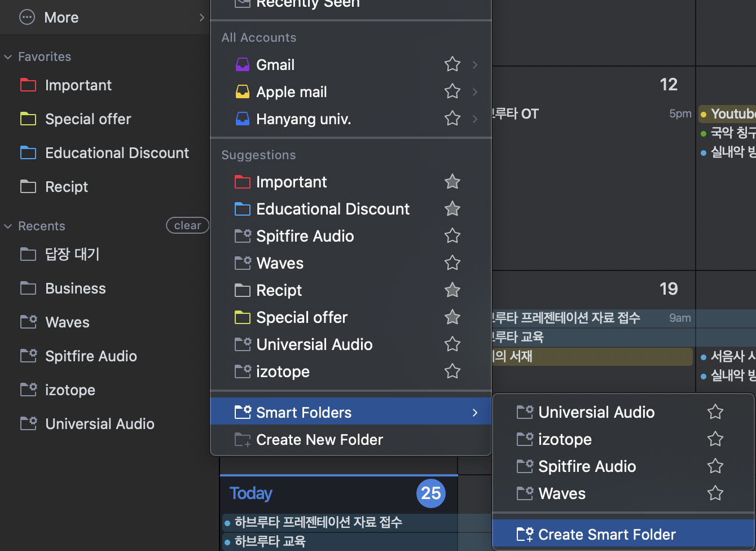This screenshot has height=551, width=756.
Task: Click Spitfire Audio smart folder icon in Suggestions
Action: [x=243, y=236]
